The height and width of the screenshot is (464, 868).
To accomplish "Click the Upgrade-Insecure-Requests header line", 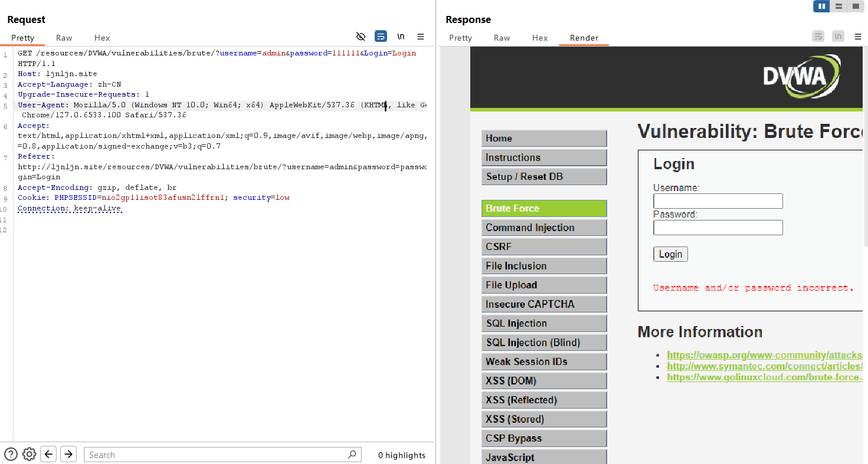I will (x=83, y=94).
